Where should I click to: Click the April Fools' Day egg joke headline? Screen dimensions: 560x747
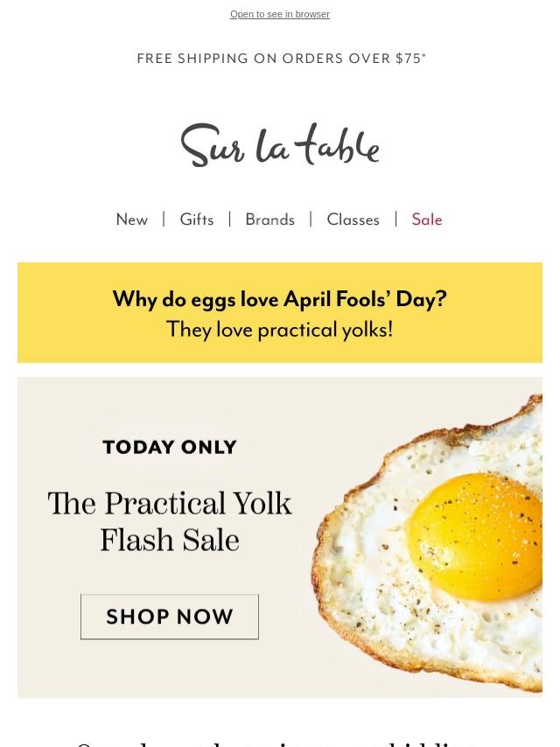[x=280, y=299]
